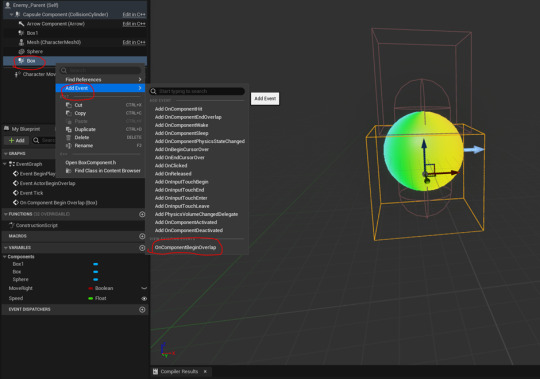Close the Compiler Results tab

[x=205, y=371]
